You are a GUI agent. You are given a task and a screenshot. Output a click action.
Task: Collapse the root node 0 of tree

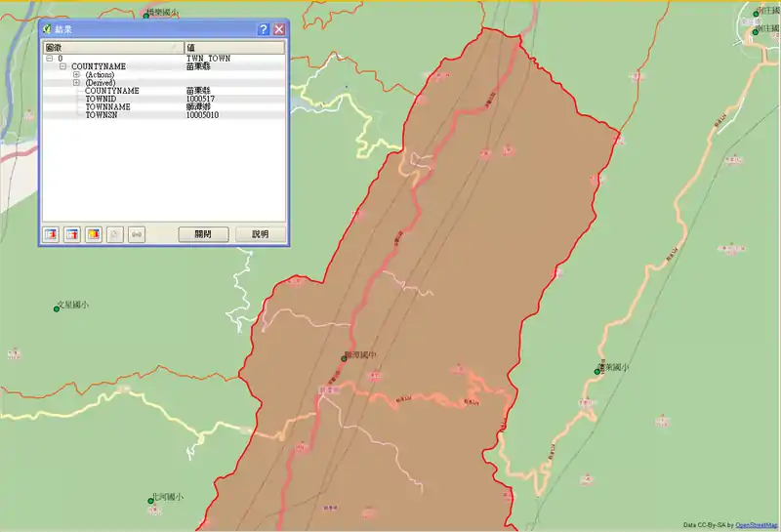click(49, 59)
